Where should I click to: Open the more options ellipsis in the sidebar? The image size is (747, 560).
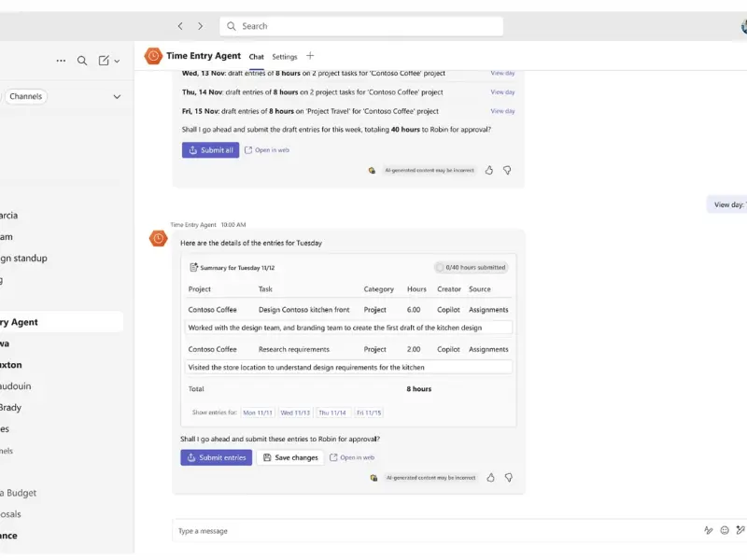(x=61, y=61)
